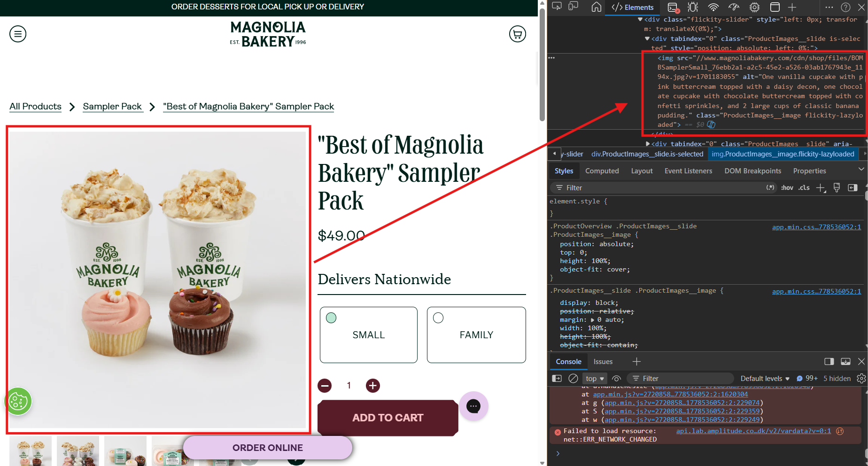
Task: Open the Event Listeners tab
Action: (x=688, y=171)
